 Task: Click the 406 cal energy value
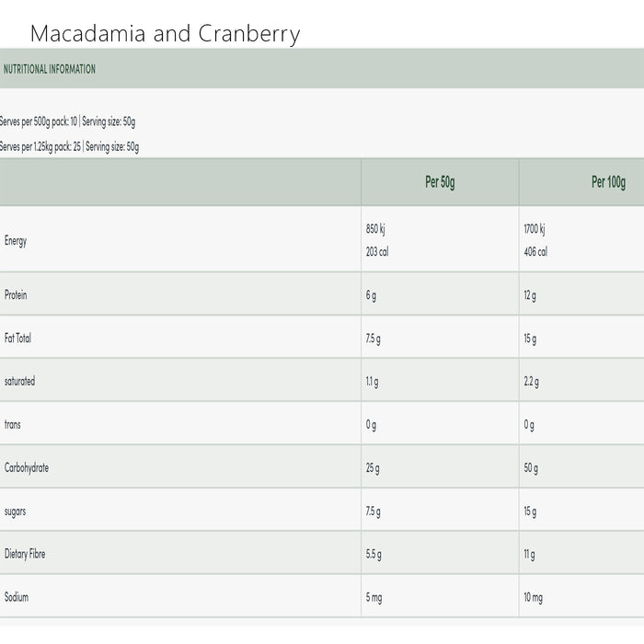coord(535,251)
